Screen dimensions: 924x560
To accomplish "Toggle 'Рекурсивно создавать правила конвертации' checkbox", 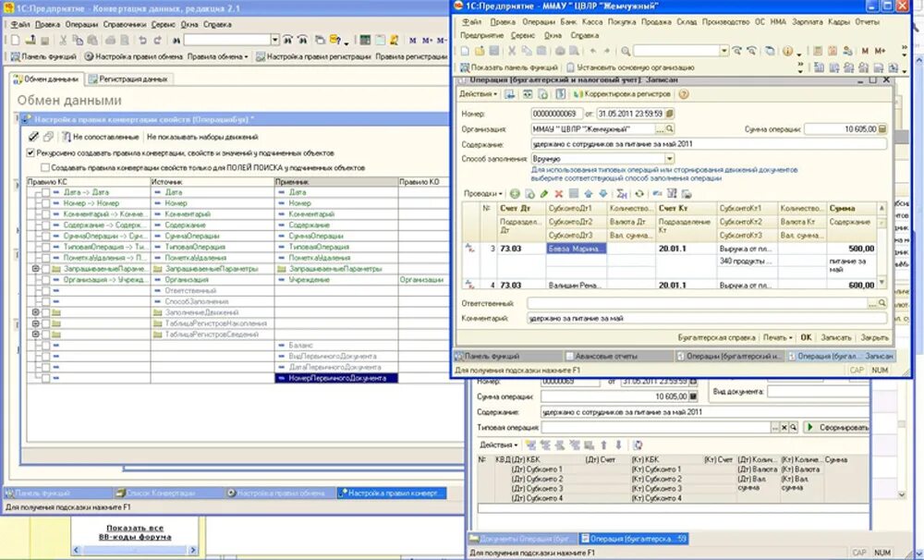I will point(30,152).
